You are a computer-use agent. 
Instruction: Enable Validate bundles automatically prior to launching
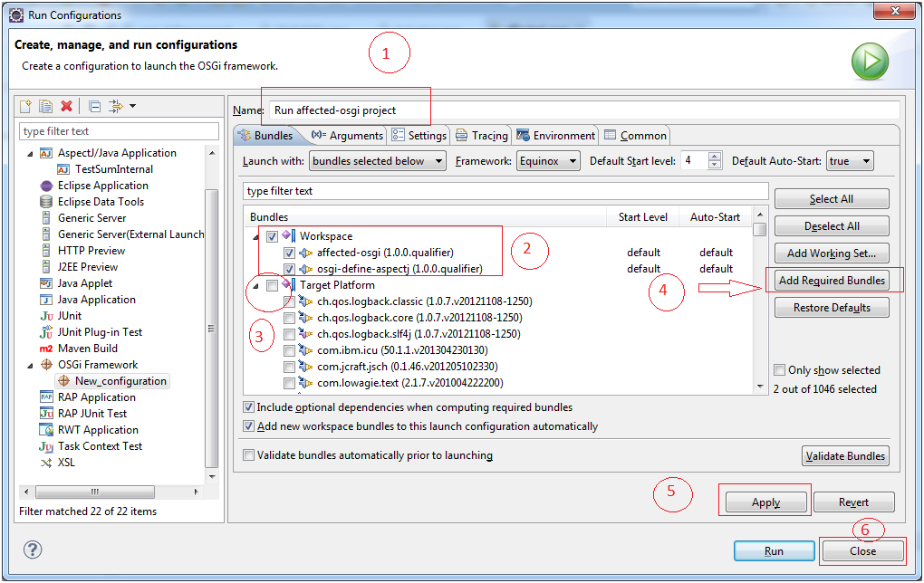[249, 455]
